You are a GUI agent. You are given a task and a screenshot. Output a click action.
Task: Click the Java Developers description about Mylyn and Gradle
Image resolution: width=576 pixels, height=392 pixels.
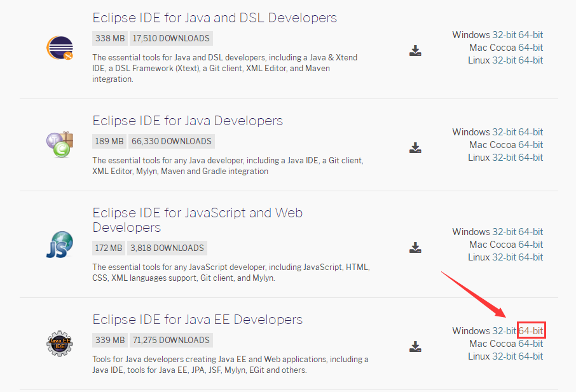[x=228, y=166]
